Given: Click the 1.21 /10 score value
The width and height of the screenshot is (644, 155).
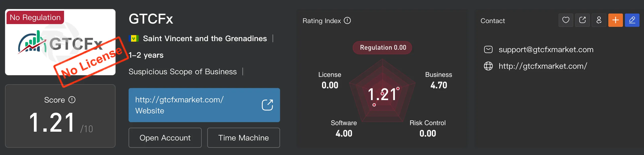Looking at the screenshot, I should [x=61, y=123].
